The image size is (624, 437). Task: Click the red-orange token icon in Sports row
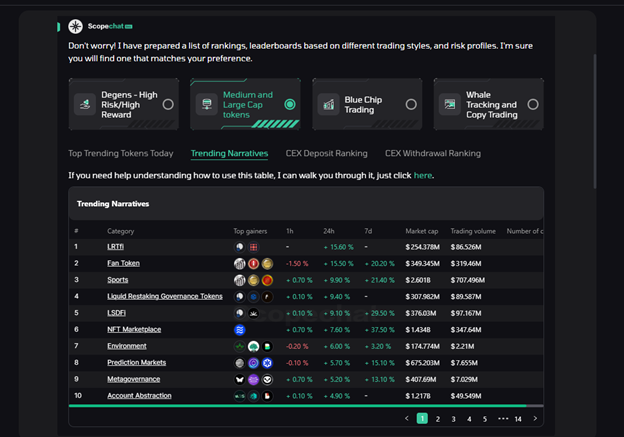pyautogui.click(x=267, y=280)
